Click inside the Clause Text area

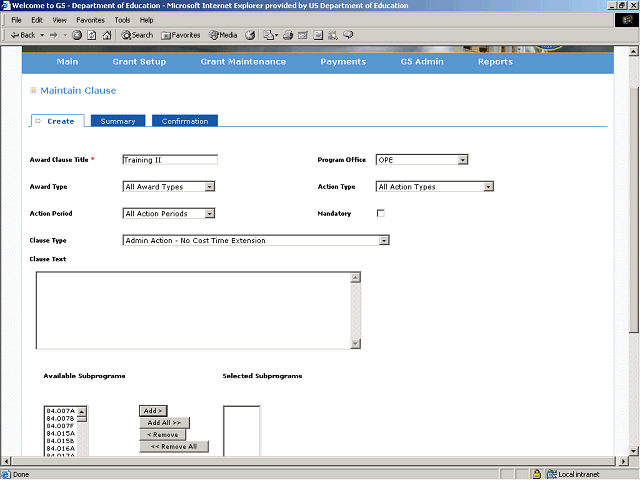[x=193, y=310]
